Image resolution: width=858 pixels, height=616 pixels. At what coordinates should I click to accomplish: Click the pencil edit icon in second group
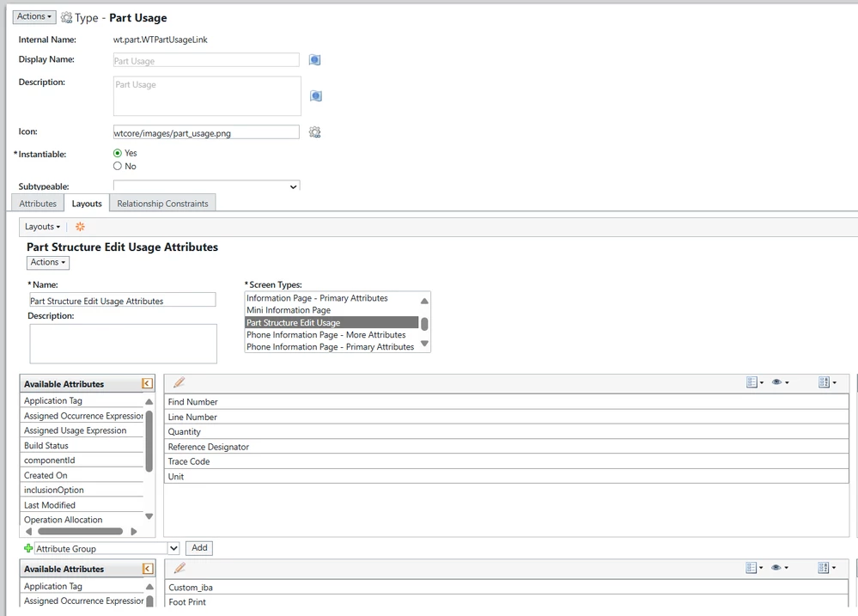click(179, 567)
